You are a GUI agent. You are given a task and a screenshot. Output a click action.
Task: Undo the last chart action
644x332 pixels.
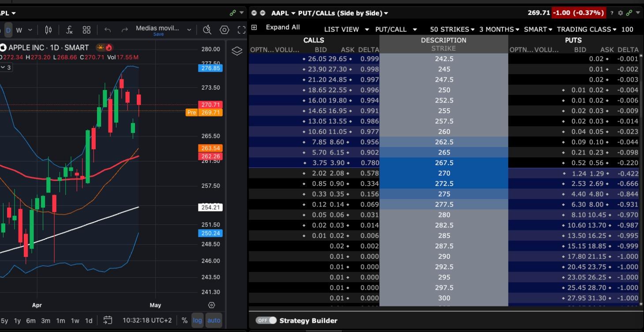click(108, 30)
